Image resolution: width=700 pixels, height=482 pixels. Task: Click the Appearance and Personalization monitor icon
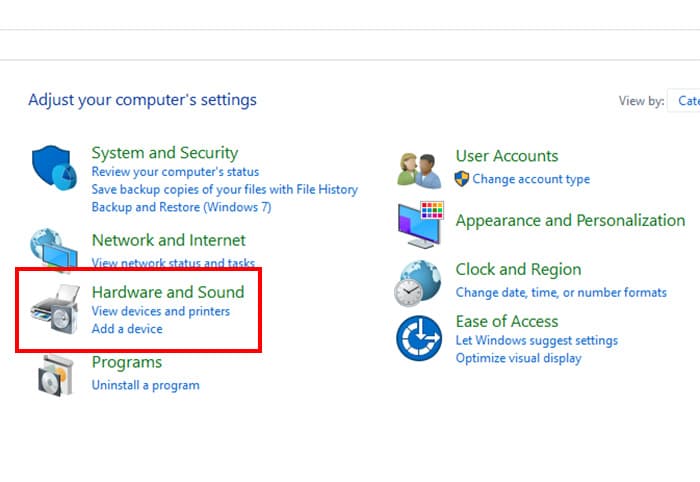421,224
